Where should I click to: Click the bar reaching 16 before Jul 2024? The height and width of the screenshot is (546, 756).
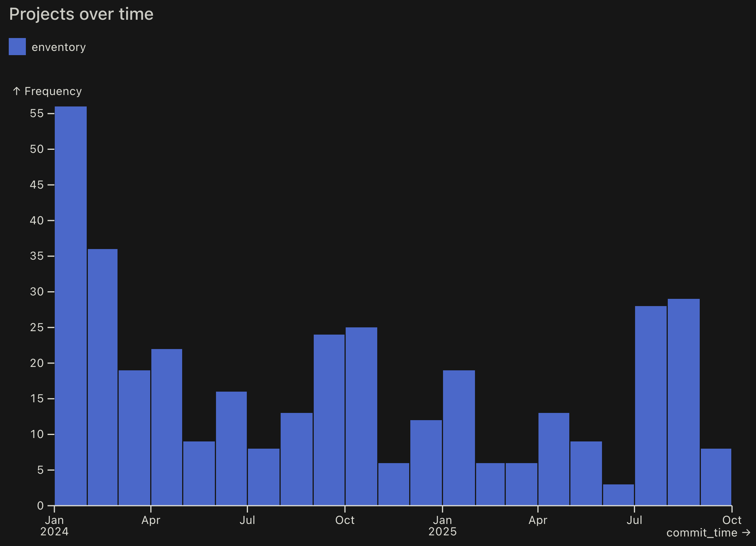231,448
